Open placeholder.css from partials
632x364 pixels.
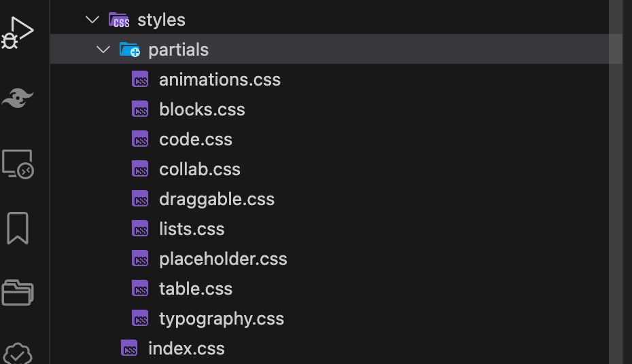pos(223,259)
